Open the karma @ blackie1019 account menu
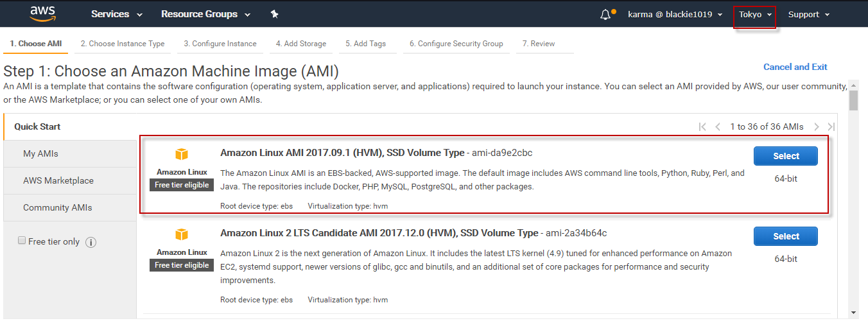This screenshot has width=868, height=321. [x=675, y=15]
